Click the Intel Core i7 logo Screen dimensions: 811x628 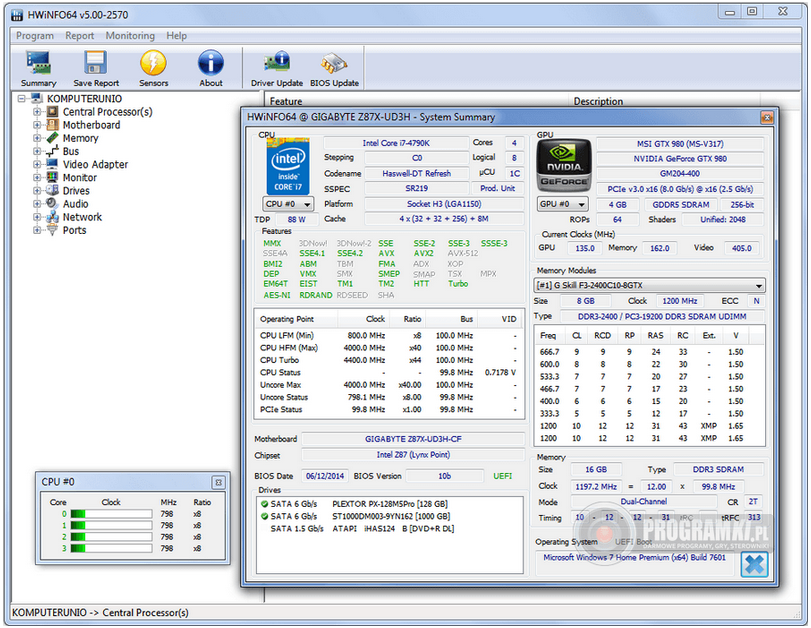click(288, 167)
